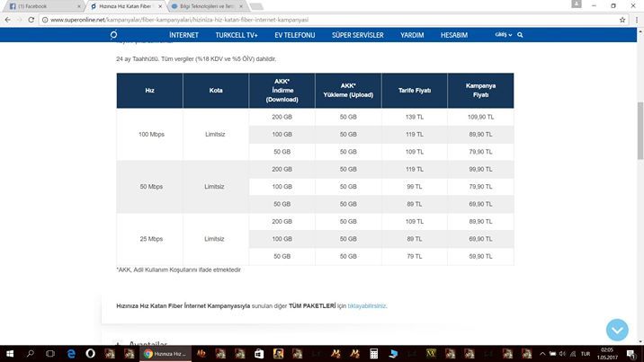
Task: Click the page vertical scrollbar thumb
Action: tap(640, 130)
